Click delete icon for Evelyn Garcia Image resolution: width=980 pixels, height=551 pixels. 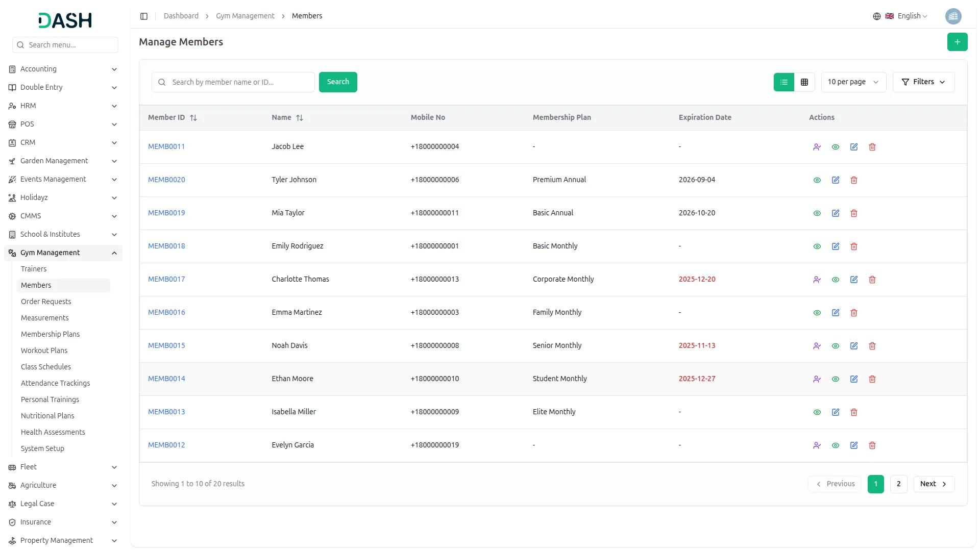(x=872, y=445)
